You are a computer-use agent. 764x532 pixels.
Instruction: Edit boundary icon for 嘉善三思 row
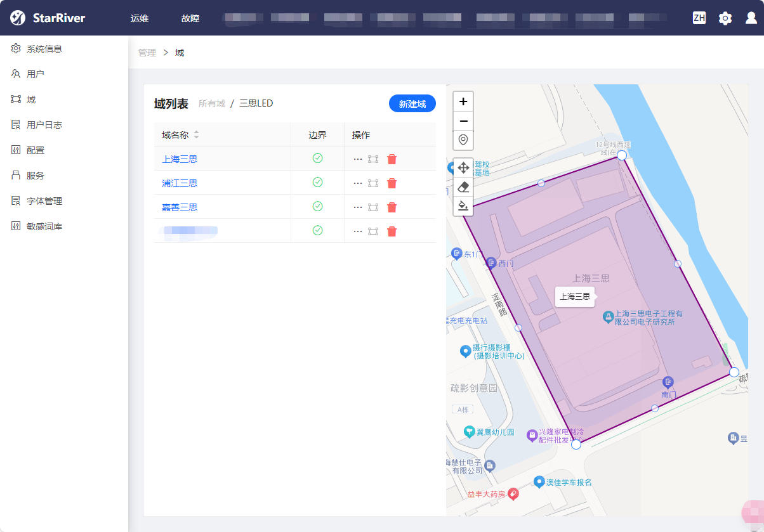coord(373,207)
